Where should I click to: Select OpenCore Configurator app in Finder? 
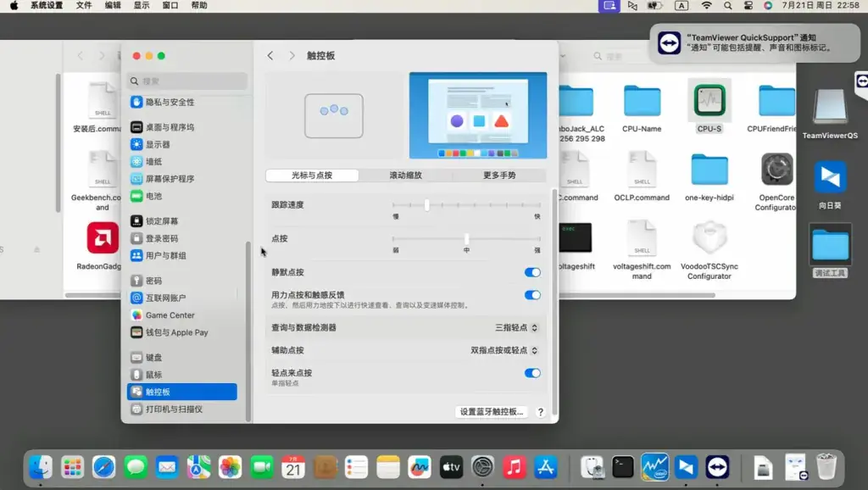click(776, 170)
